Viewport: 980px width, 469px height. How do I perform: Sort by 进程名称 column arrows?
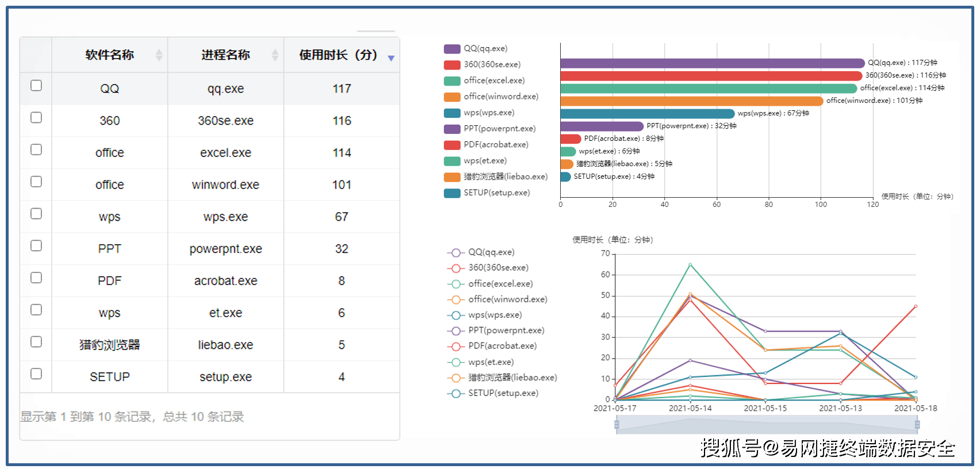point(275,55)
